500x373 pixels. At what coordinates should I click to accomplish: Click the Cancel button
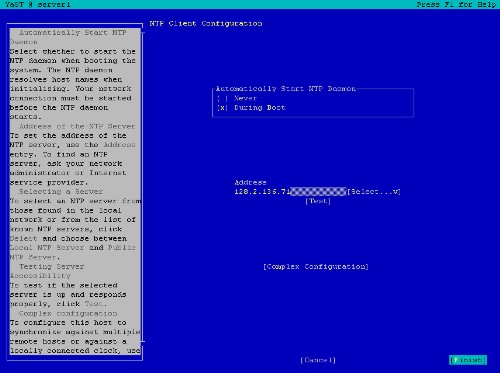coord(318,360)
